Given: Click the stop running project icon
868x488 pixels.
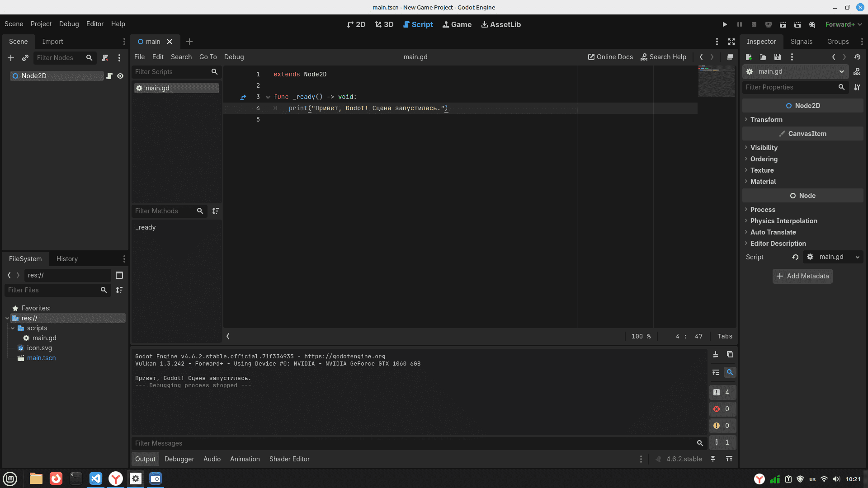Looking at the screenshot, I should pyautogui.click(x=754, y=24).
